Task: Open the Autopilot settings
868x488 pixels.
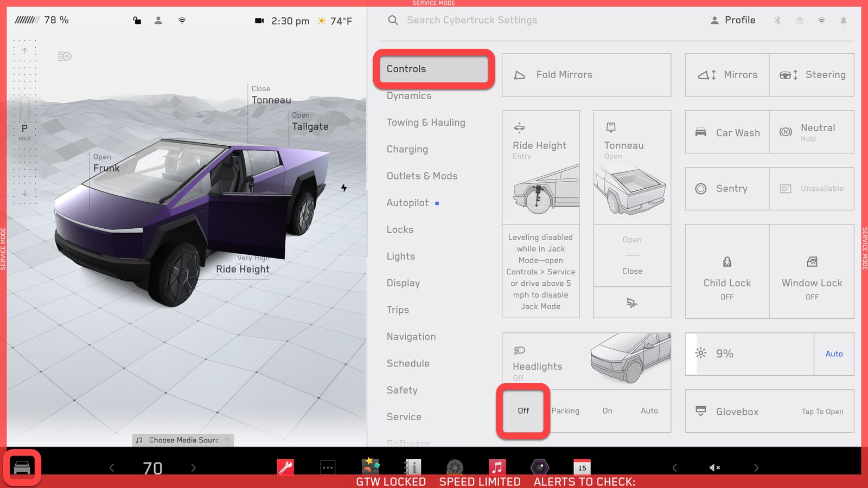Action: coord(407,203)
